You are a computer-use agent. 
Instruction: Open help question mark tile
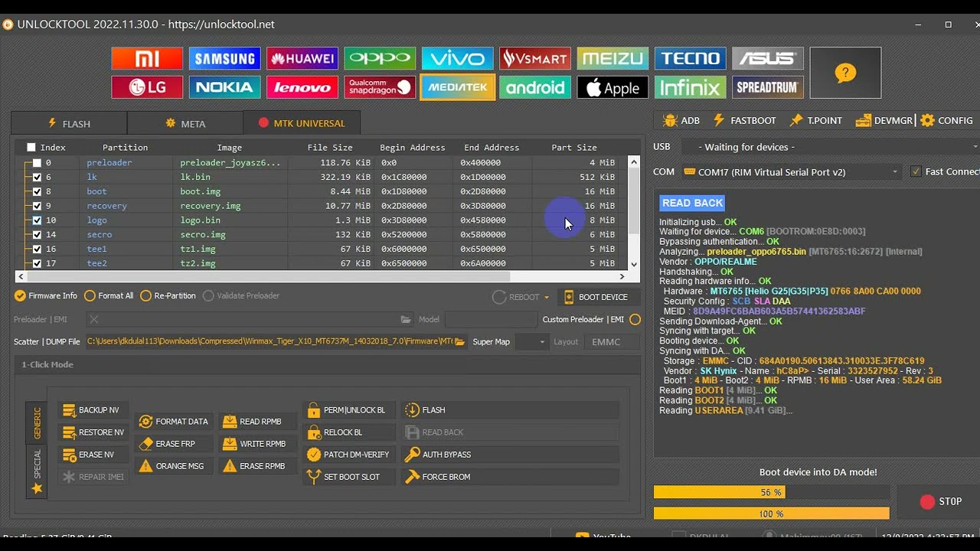coord(845,73)
